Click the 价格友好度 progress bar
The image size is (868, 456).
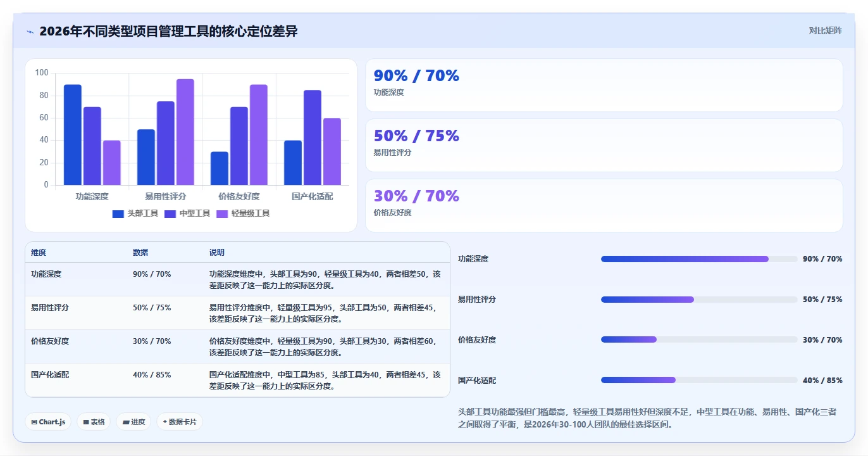coord(699,340)
